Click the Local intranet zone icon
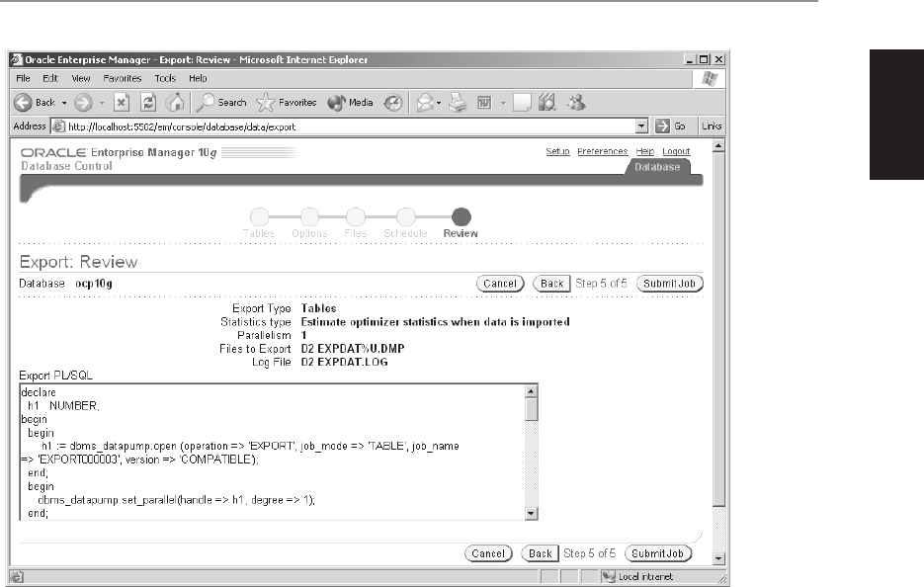Screen dimensions: 924x587 [x=609, y=576]
